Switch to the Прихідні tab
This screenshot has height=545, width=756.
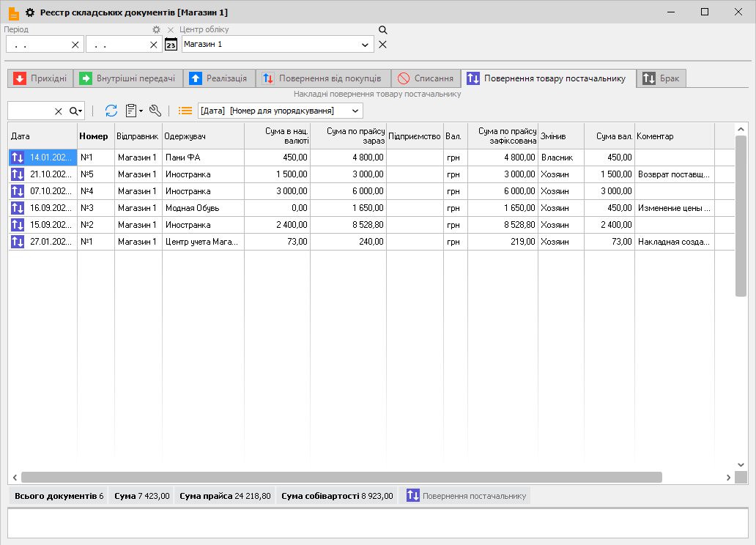(x=40, y=78)
